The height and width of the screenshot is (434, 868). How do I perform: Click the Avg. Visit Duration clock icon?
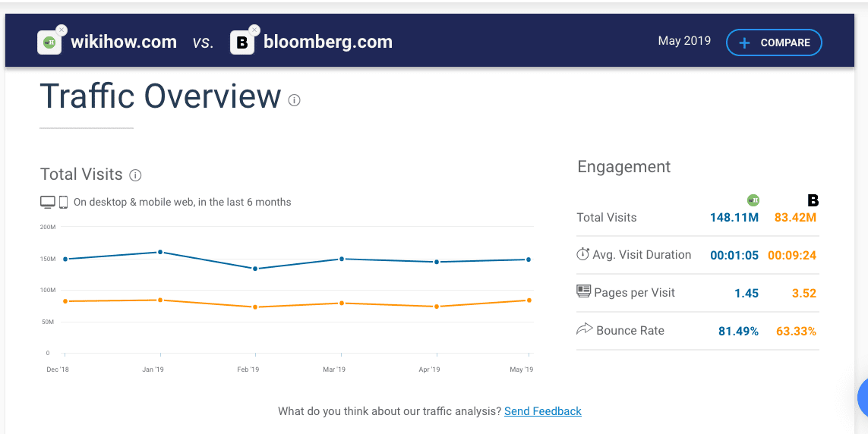pos(583,254)
